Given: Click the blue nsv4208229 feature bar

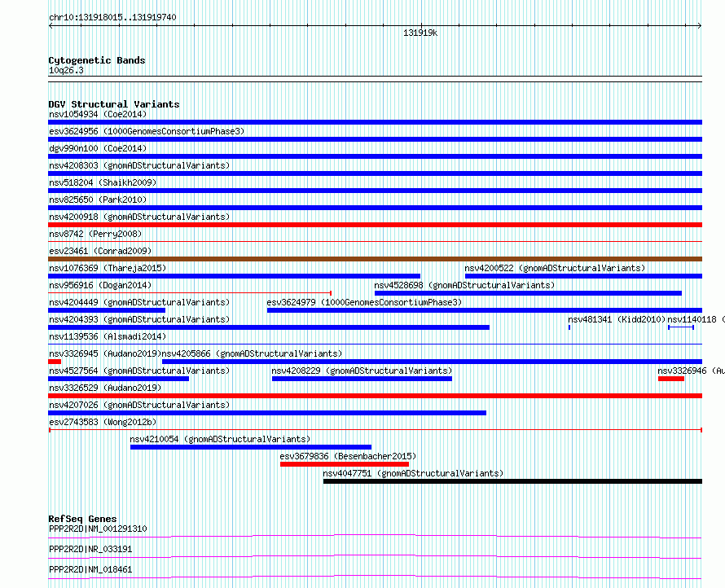Looking at the screenshot, I should coord(362,379).
